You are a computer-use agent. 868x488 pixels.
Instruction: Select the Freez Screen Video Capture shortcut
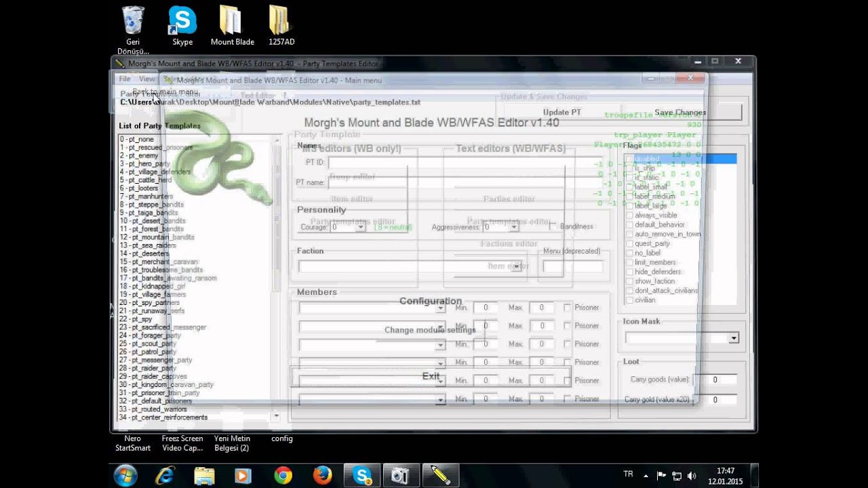182,443
